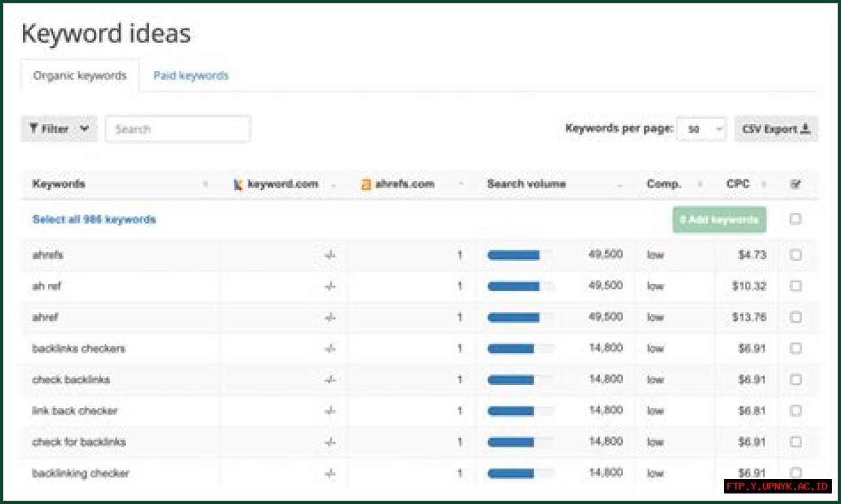Click the CPC column sort arrow
The height and width of the screenshot is (504, 841).
(763, 185)
